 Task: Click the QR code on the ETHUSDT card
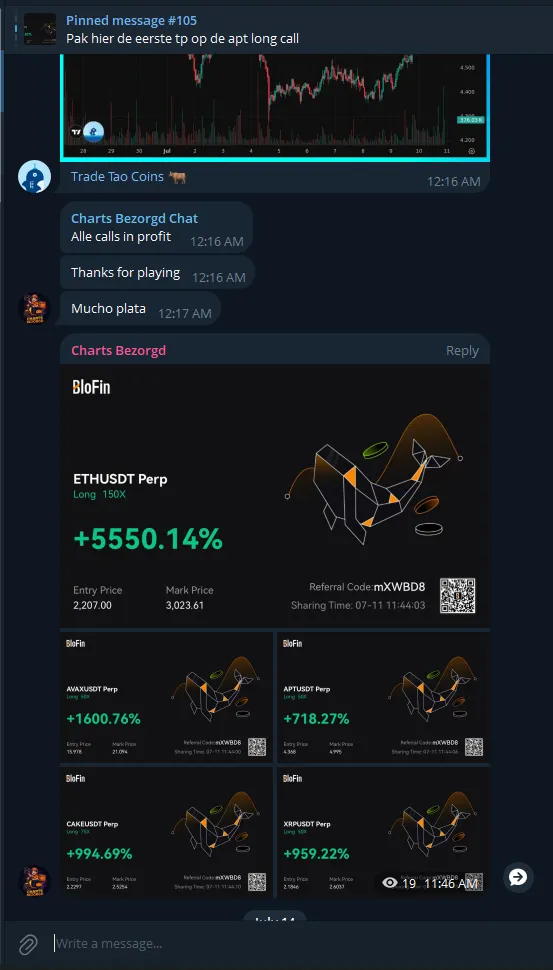(x=458, y=596)
